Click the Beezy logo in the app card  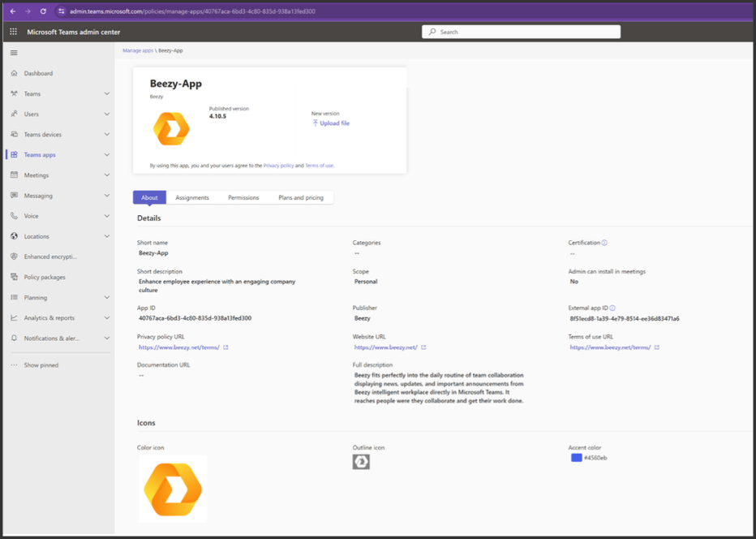(171, 128)
